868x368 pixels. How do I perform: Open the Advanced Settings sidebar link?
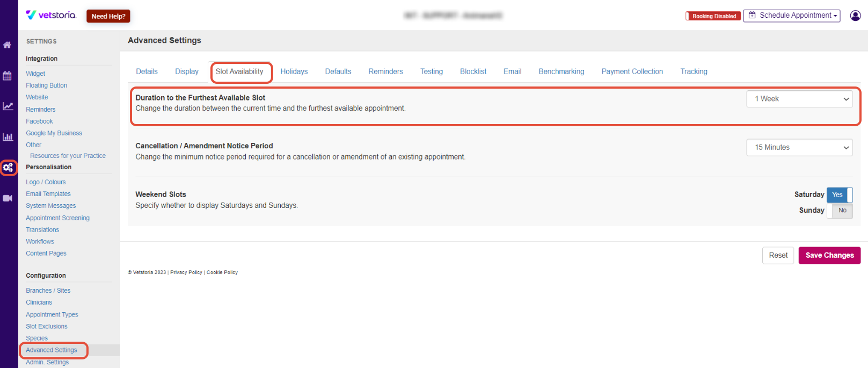(52, 350)
